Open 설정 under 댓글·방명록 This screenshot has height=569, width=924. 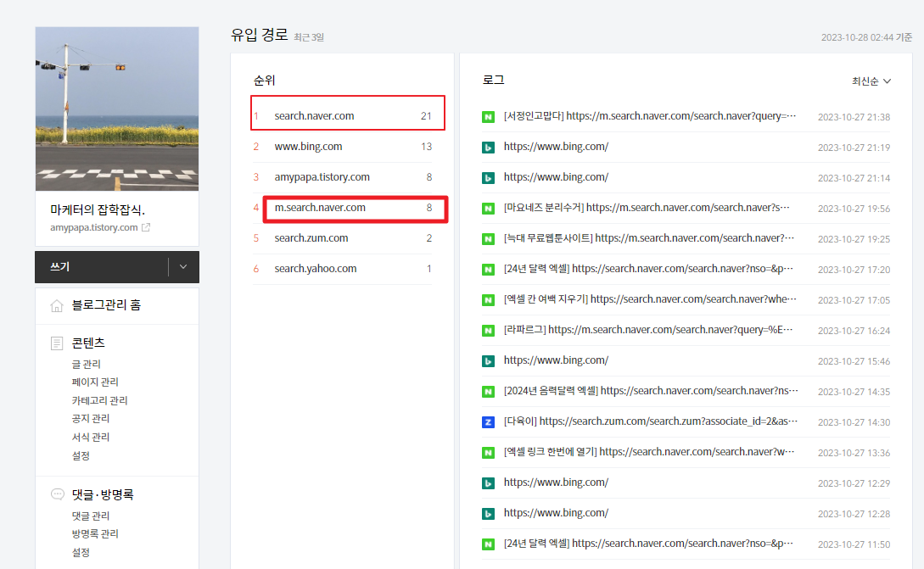81,553
